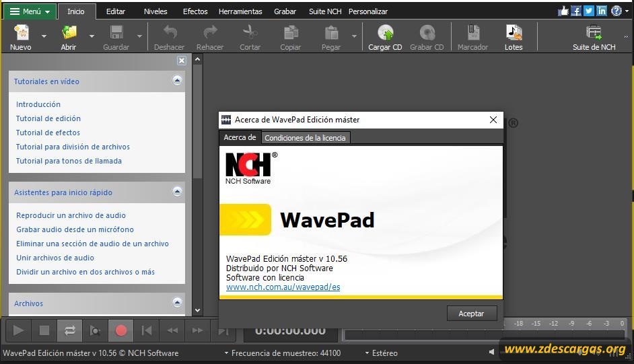Open the Tutorial de efectos link
The width and height of the screenshot is (634, 364).
click(48, 133)
